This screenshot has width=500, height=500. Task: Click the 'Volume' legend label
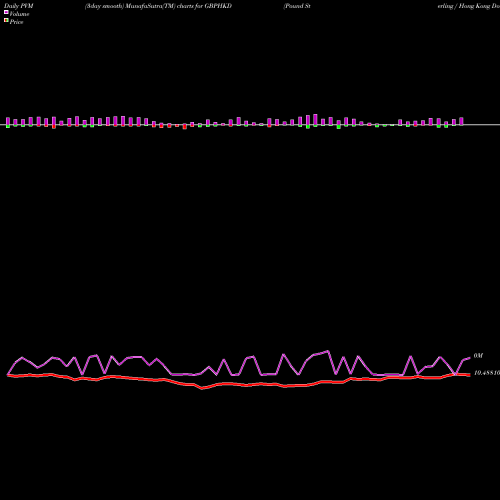tap(19, 14)
